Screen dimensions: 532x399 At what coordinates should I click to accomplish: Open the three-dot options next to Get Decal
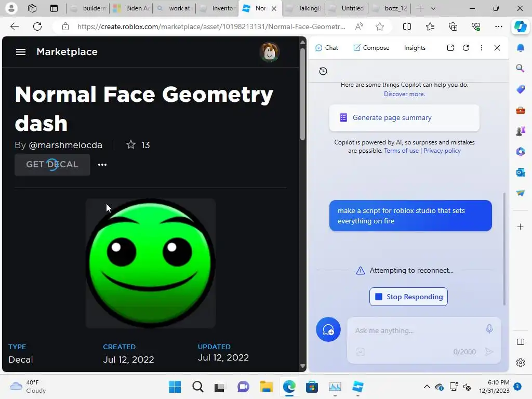click(x=102, y=165)
